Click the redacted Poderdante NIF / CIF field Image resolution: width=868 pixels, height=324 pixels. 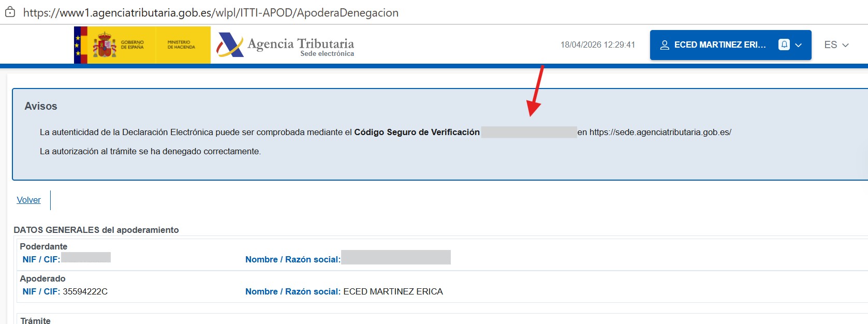coord(86,257)
